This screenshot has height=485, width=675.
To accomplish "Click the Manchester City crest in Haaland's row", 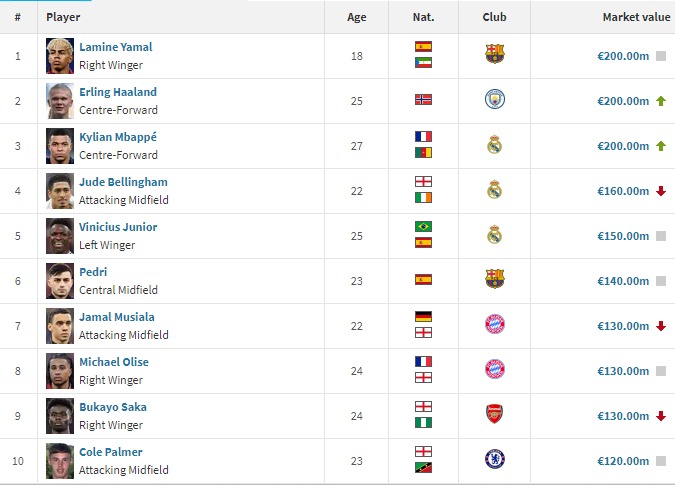I will pos(494,100).
